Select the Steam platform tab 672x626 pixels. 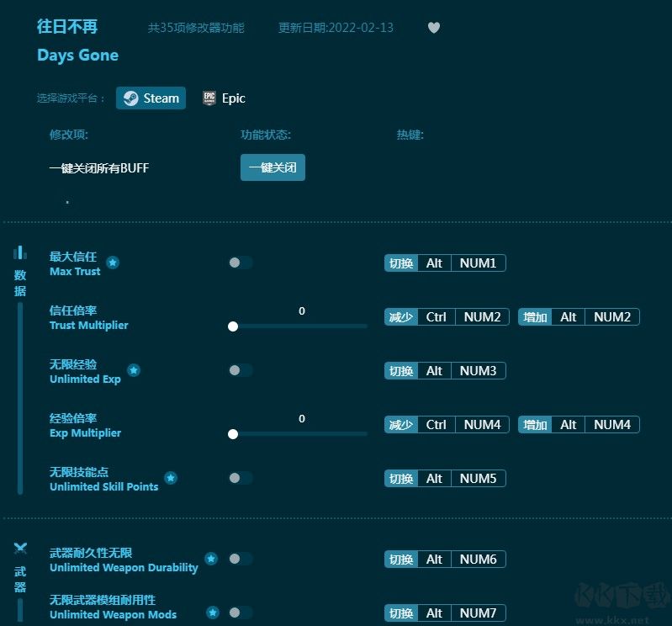pyautogui.click(x=151, y=98)
